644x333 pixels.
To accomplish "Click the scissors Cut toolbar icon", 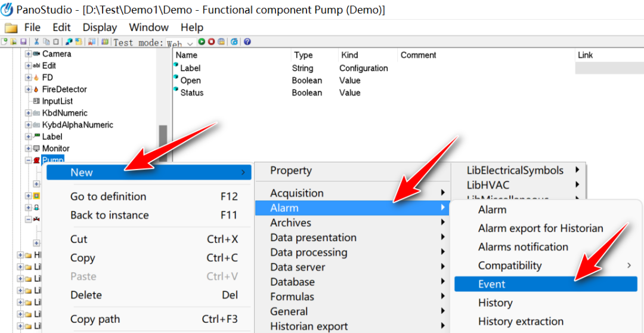I will tap(36, 42).
